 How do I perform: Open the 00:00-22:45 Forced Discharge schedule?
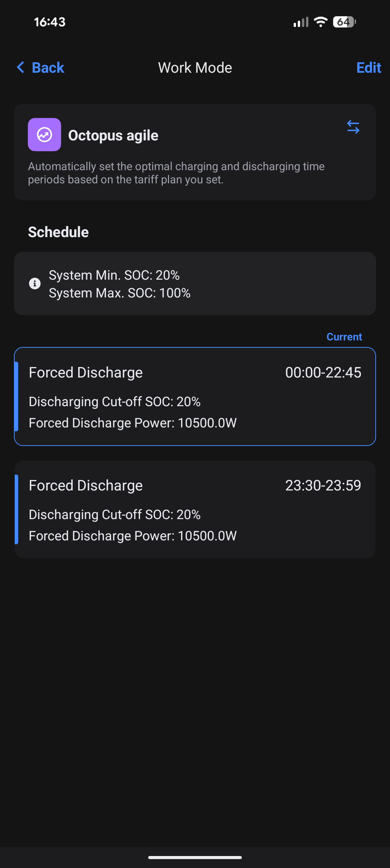point(195,396)
